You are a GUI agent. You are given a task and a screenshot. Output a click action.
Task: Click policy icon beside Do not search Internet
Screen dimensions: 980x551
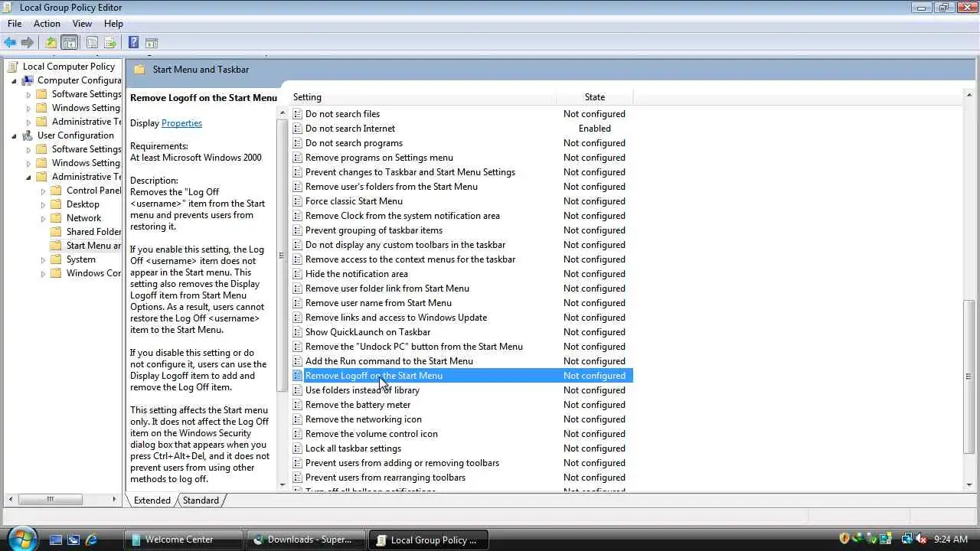(298, 129)
